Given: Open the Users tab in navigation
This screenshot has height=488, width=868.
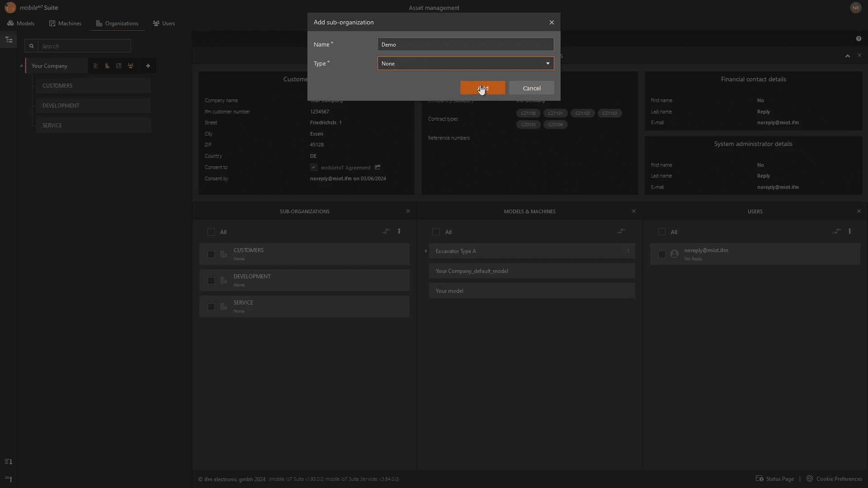Looking at the screenshot, I should click(164, 23).
